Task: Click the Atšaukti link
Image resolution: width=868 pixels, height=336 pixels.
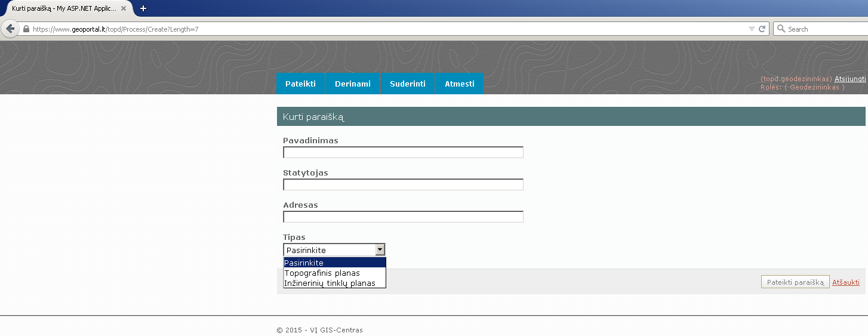Action: (x=846, y=282)
